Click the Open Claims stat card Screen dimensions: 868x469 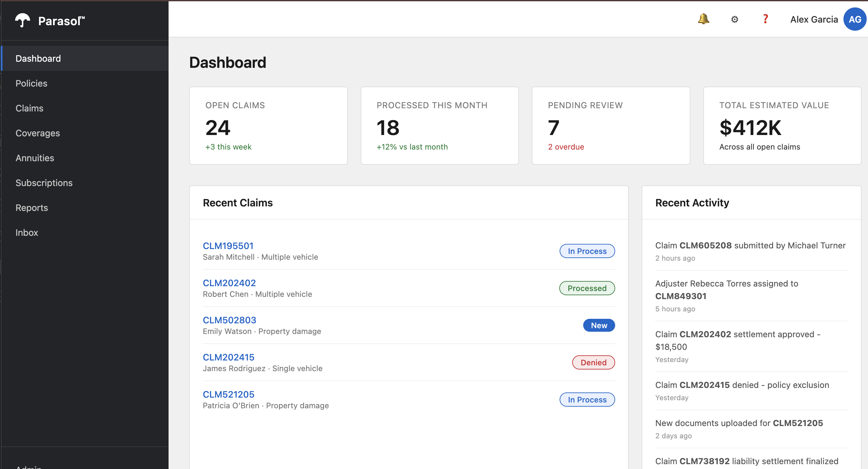coord(268,126)
